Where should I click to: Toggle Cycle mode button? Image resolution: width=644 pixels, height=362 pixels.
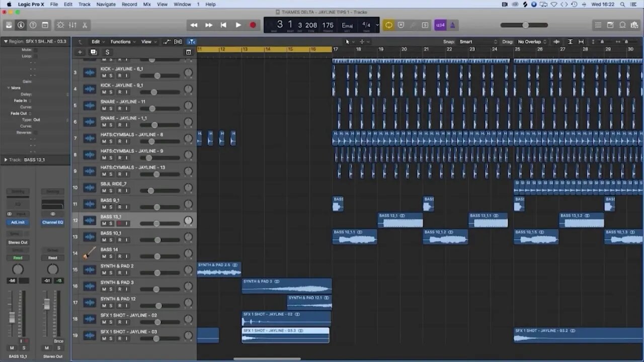(x=388, y=25)
